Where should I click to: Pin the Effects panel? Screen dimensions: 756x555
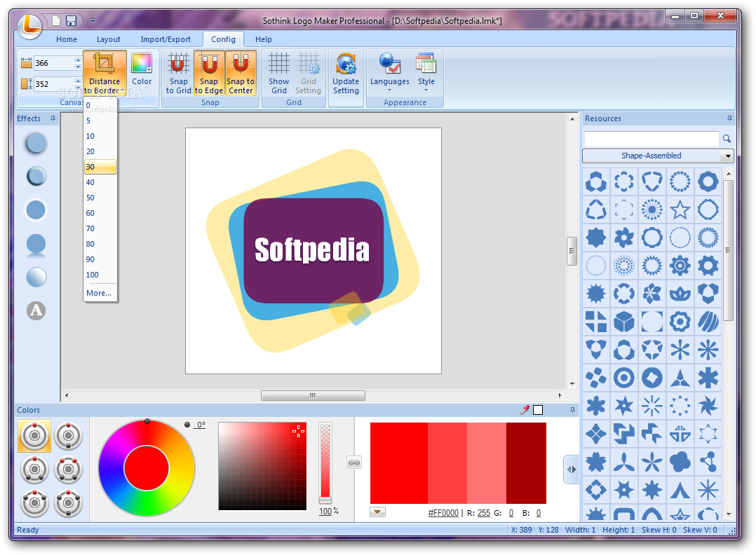(x=53, y=118)
